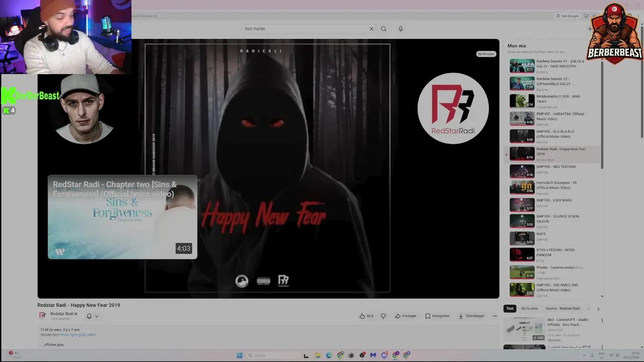Select 'EMP1RE - BLA BLA BLA' in playlist

tap(553, 136)
